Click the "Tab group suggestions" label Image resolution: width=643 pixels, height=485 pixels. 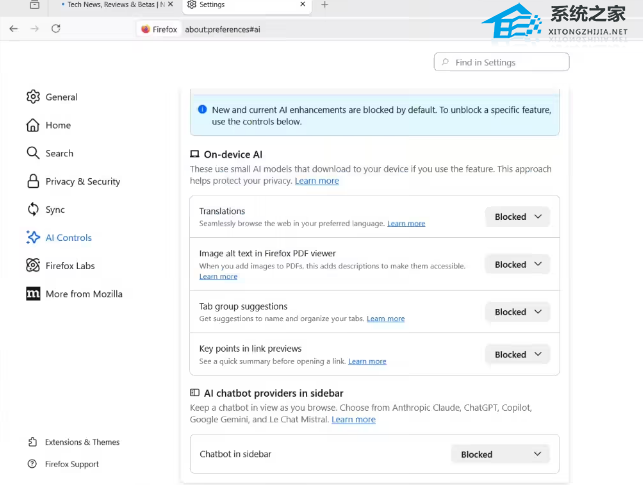click(x=243, y=307)
